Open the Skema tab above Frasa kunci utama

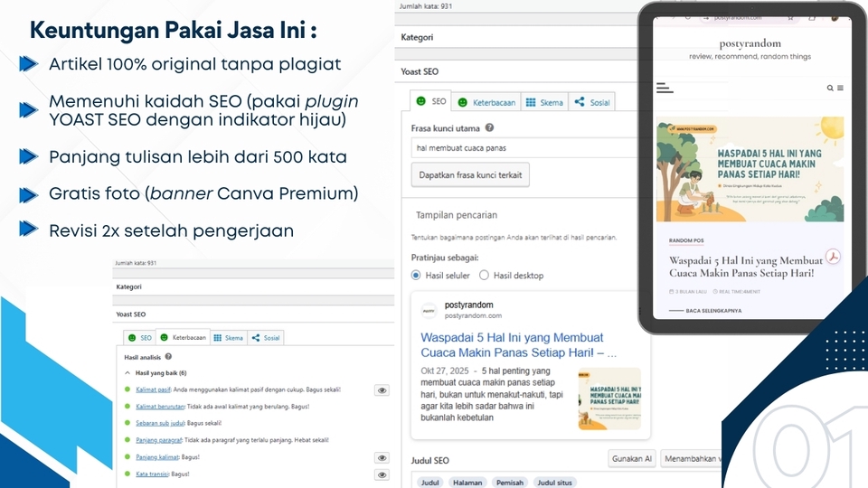coord(544,102)
